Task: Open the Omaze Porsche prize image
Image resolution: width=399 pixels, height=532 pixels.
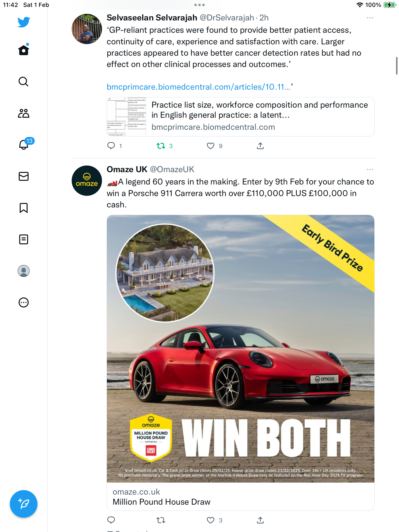Action: 241,349
